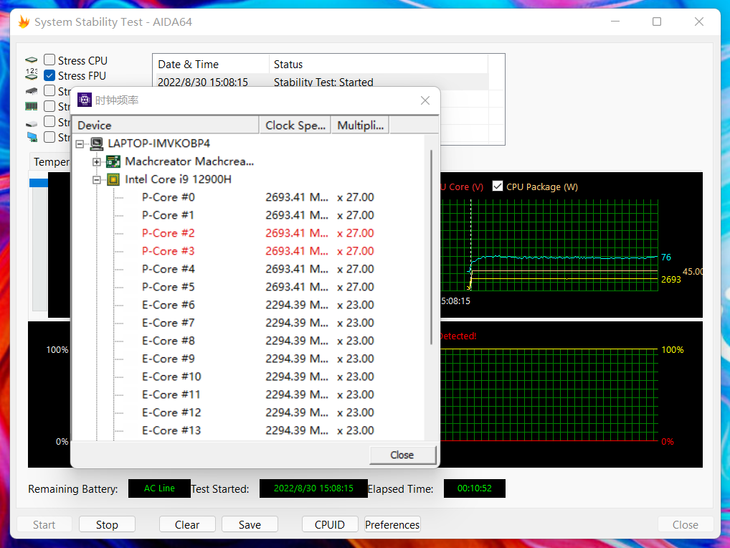Collapse the LAPTOP-IMVKOBP4 tree node
This screenshot has height=548, width=730.
point(80,144)
